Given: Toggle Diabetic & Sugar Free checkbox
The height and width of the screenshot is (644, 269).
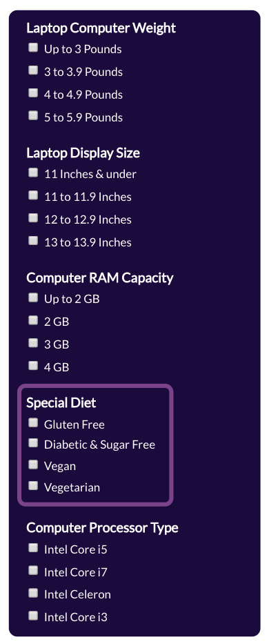Looking at the screenshot, I should [33, 443].
